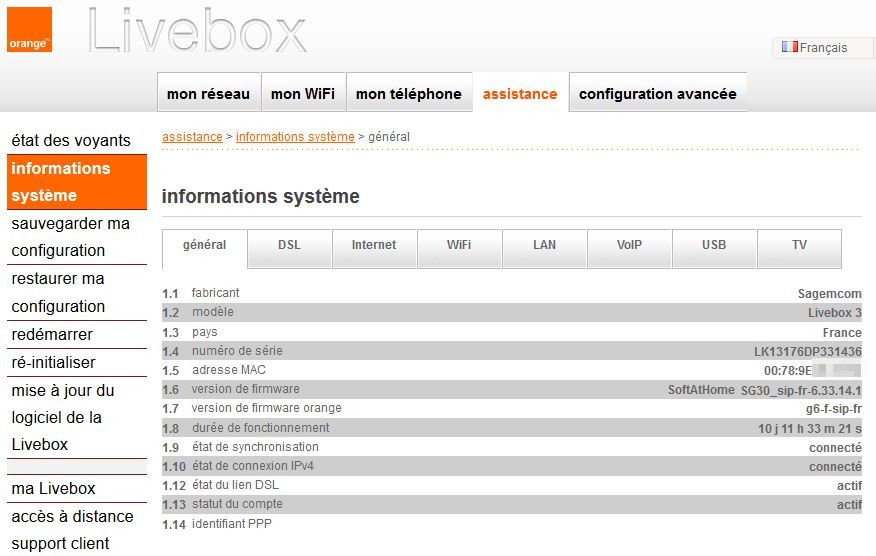
Task: Show the LAN information tab
Action: [x=544, y=246]
